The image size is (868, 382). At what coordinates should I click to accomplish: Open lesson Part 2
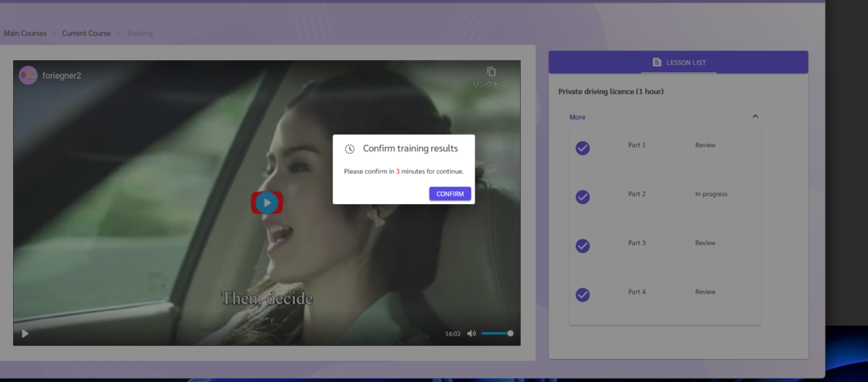coord(637,194)
